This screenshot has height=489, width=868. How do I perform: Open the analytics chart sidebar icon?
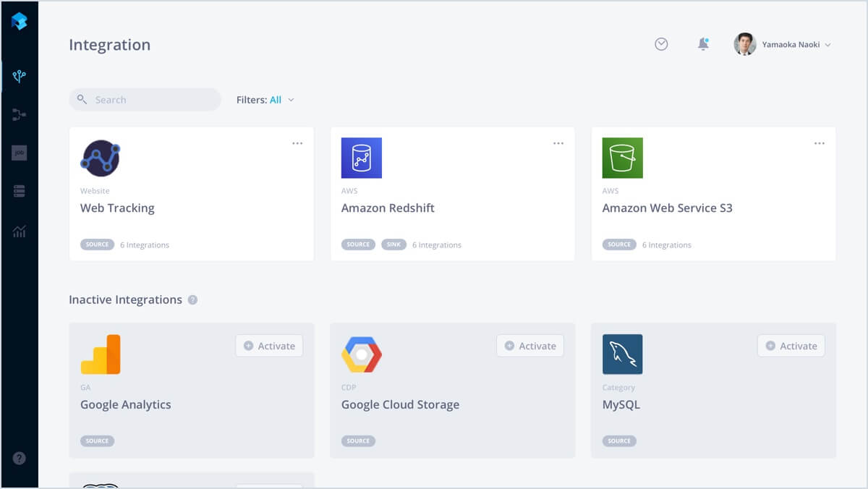pyautogui.click(x=20, y=231)
